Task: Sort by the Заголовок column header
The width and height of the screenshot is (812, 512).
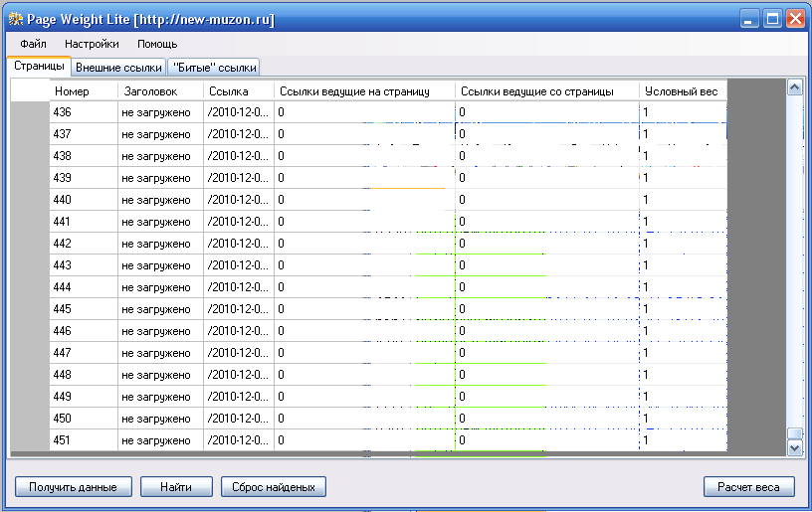Action: point(161,91)
